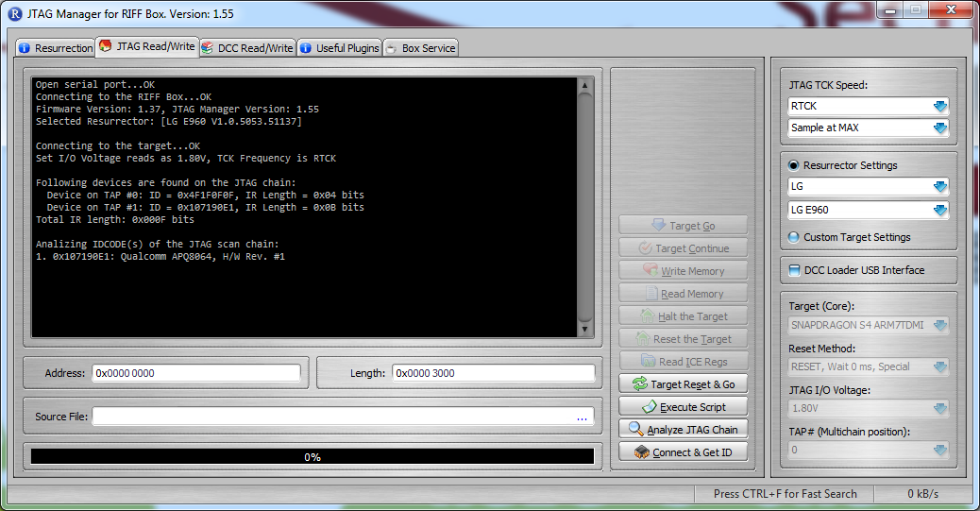
Task: Click 'Press CTRL+F for Fast Search' status text
Action: pyautogui.click(x=785, y=493)
